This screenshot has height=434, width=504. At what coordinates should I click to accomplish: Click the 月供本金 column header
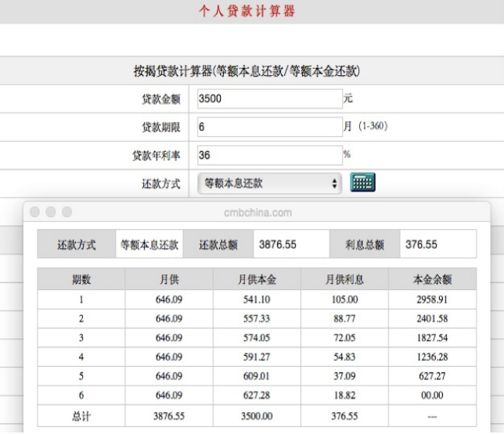tap(256, 279)
